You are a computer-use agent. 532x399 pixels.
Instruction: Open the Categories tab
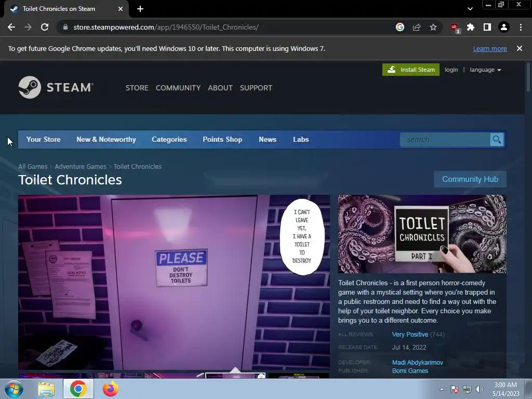pos(169,139)
